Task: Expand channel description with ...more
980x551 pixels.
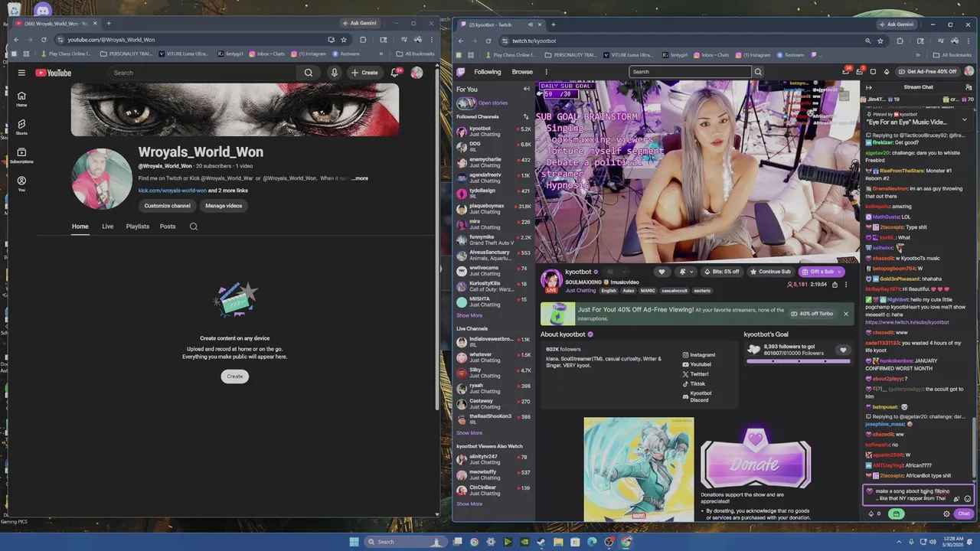Action: pos(359,178)
